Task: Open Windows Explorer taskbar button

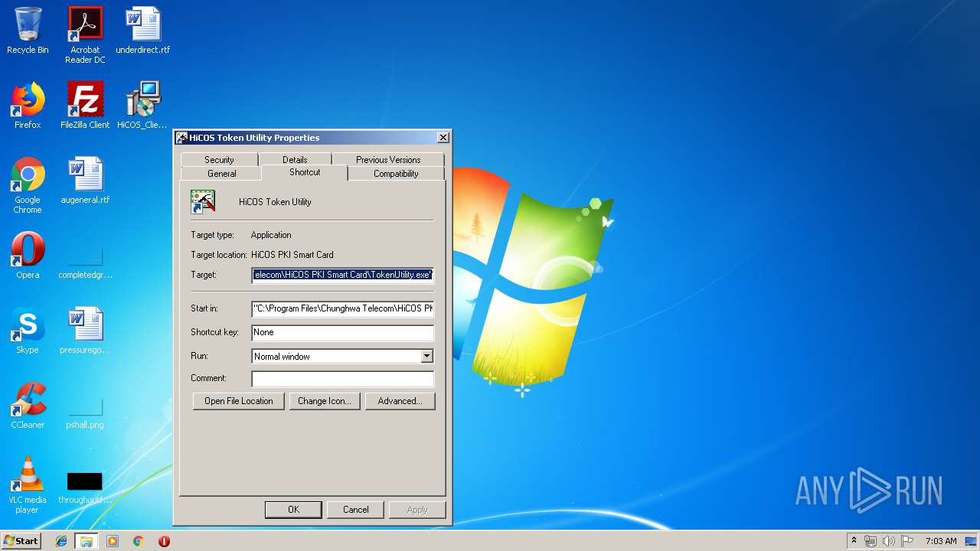Action: [x=87, y=541]
